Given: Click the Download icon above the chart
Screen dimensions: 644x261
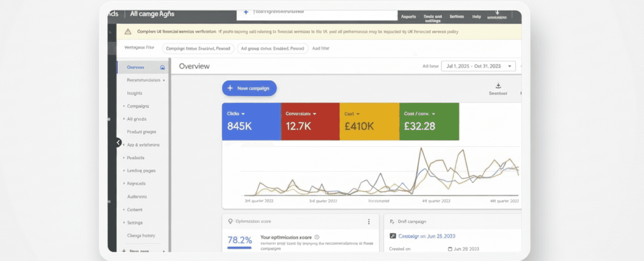Looking at the screenshot, I should click(x=498, y=86).
